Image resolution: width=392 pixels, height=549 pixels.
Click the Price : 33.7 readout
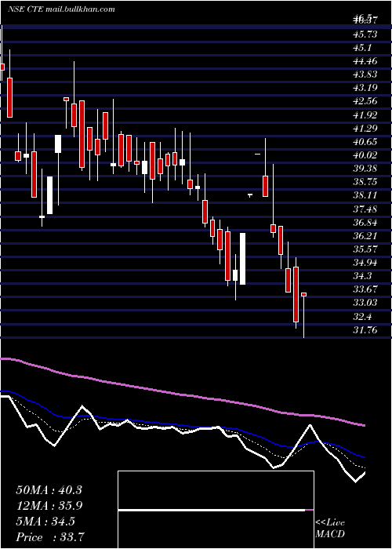coord(50,536)
